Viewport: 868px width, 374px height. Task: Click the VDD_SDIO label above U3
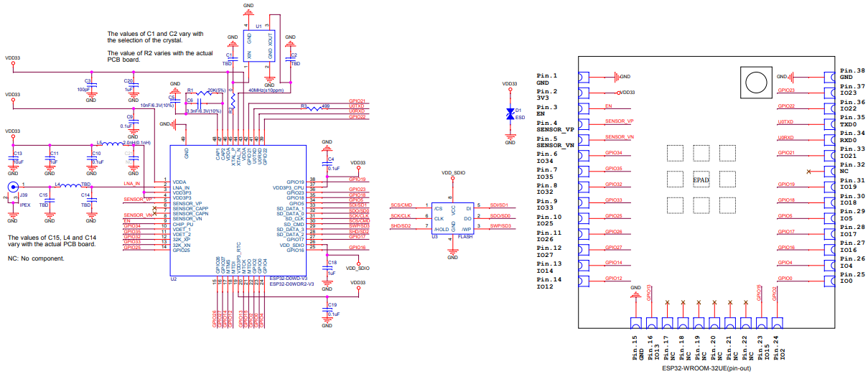click(x=453, y=173)
